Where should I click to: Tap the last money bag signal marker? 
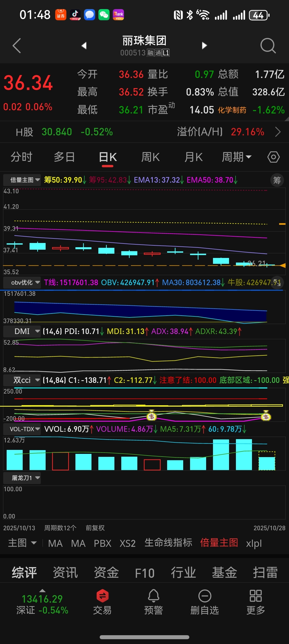point(266,415)
